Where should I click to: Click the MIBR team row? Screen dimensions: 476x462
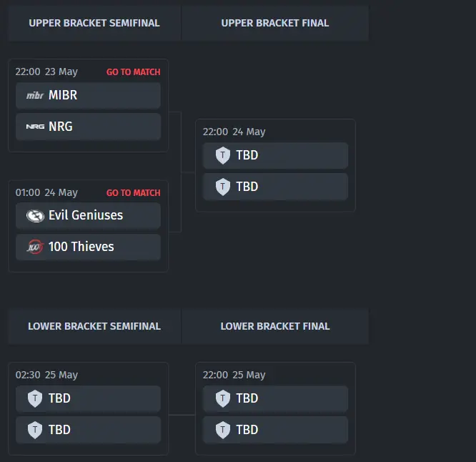click(88, 95)
